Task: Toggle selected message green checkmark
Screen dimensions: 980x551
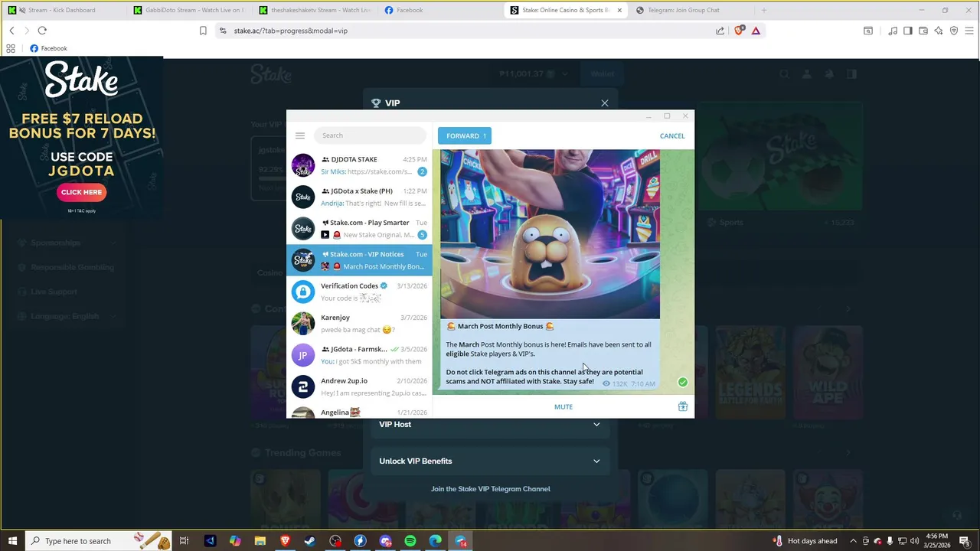Action: pyautogui.click(x=682, y=382)
